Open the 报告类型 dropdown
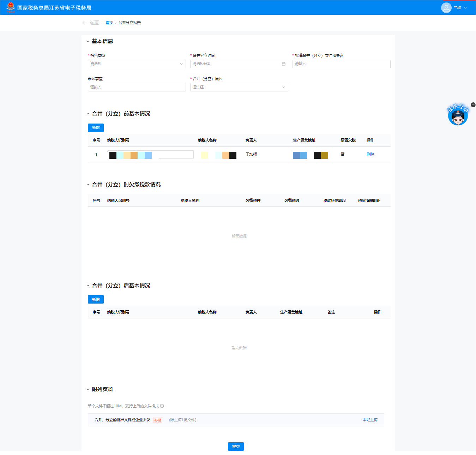 (137, 64)
